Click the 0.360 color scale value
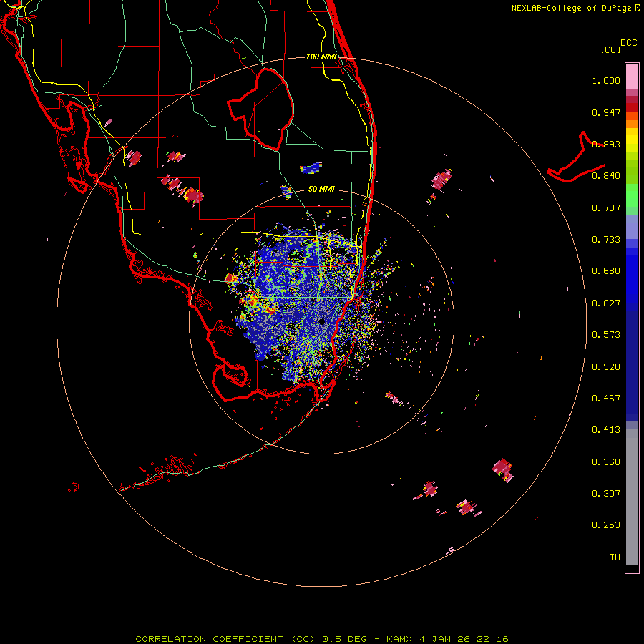Image resolution: width=644 pixels, height=644 pixels. coord(606,462)
